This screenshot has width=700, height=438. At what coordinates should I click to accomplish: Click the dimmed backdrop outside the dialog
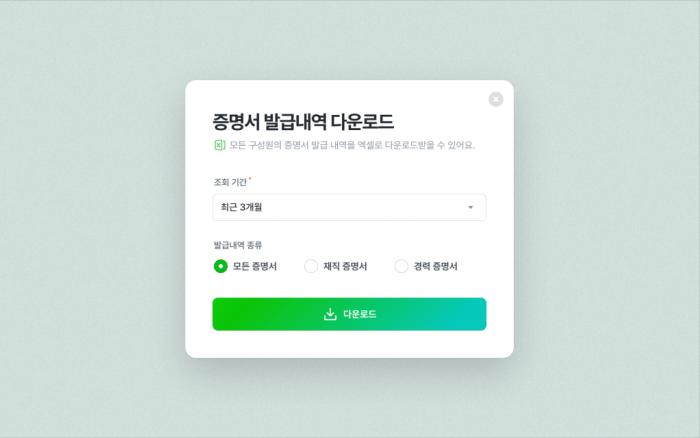coord(89,223)
